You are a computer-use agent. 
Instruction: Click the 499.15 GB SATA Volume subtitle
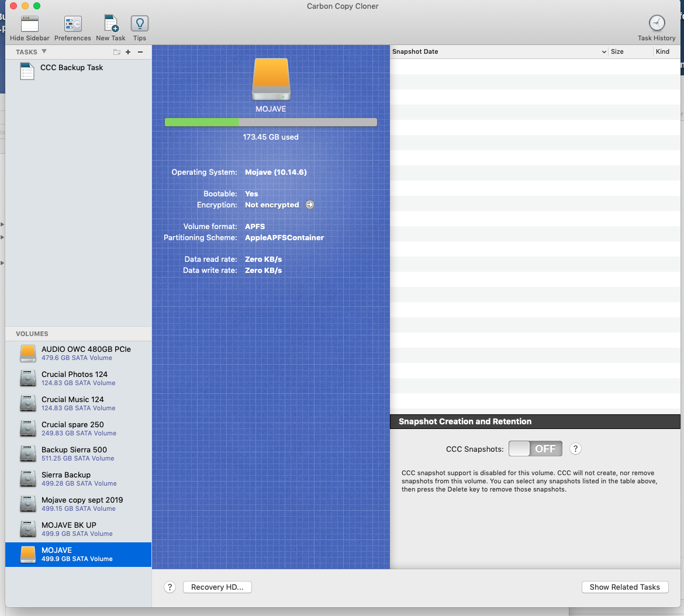(78, 509)
